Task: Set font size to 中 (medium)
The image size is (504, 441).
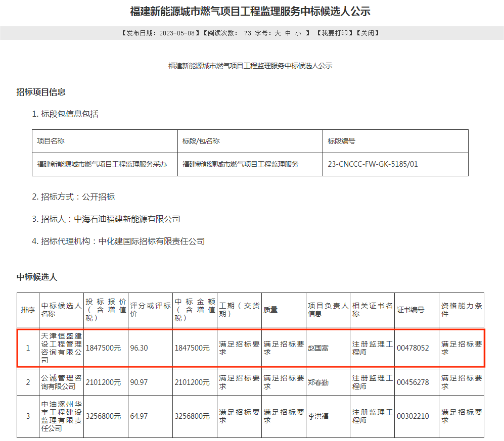Action: pyautogui.click(x=288, y=33)
